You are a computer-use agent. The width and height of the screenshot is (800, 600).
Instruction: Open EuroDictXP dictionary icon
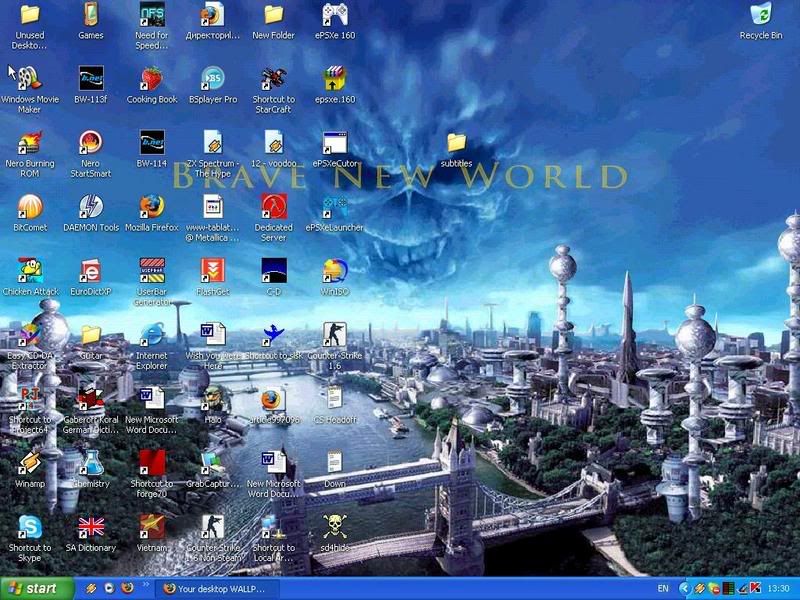tap(91, 271)
